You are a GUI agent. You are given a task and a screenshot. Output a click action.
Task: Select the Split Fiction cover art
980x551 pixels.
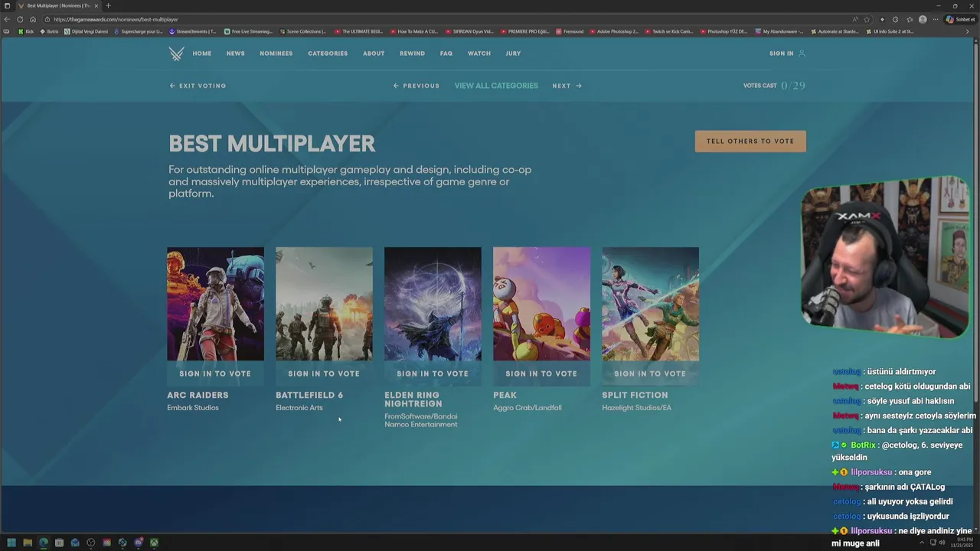pyautogui.click(x=651, y=304)
